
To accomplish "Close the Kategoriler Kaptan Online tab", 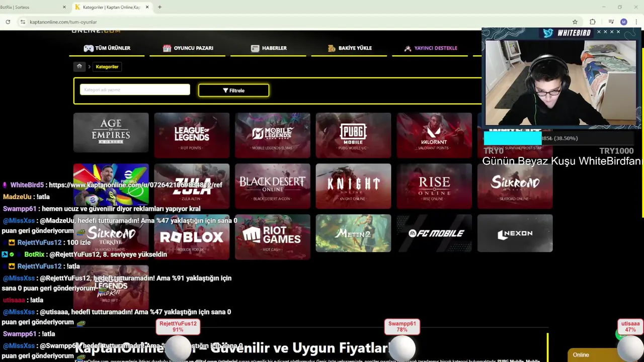I will click(x=147, y=7).
